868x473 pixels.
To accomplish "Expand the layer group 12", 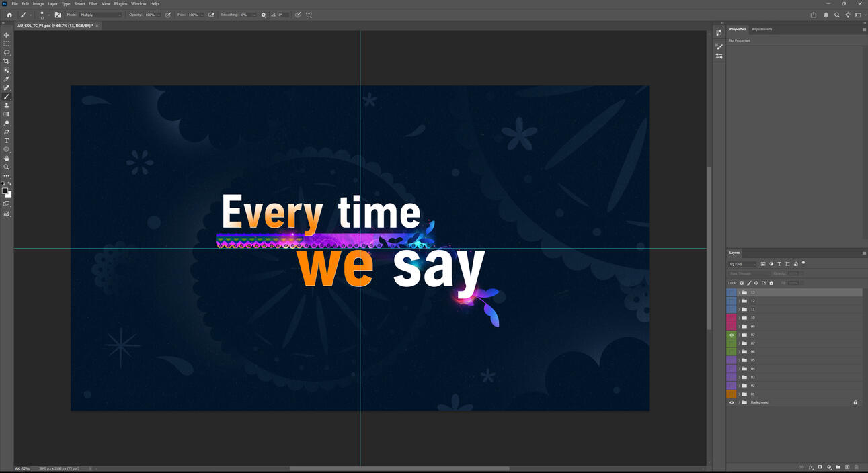I will click(739, 301).
